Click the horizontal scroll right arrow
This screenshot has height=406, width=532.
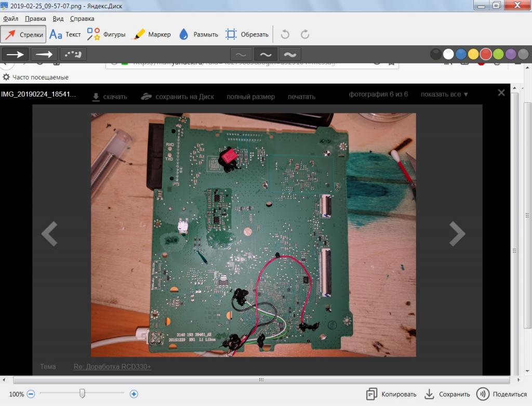[518, 379]
